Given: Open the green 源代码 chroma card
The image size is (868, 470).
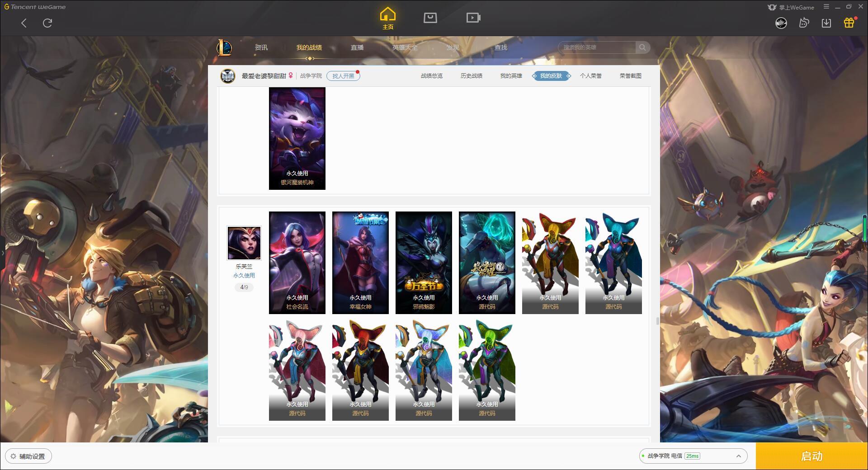Looking at the screenshot, I should coord(487,370).
